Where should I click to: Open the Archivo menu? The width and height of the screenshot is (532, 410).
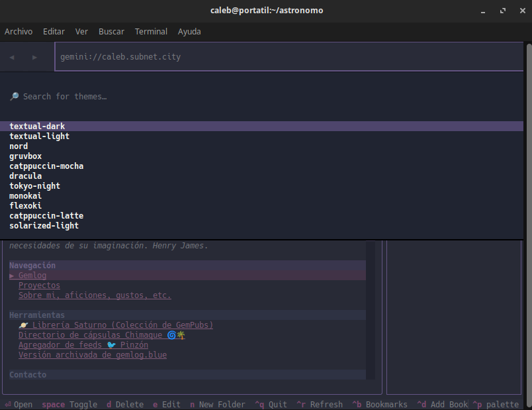coord(19,31)
